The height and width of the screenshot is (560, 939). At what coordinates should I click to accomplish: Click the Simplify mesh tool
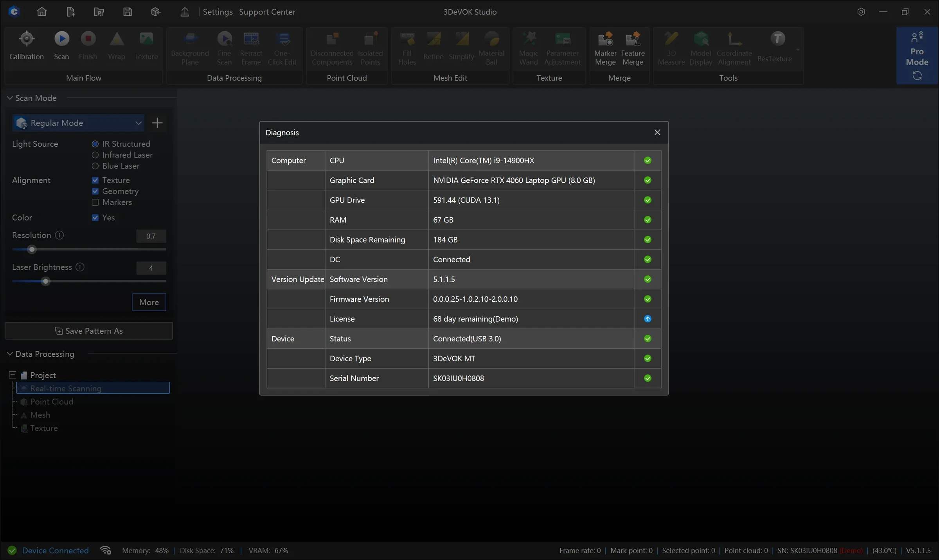pos(462,45)
